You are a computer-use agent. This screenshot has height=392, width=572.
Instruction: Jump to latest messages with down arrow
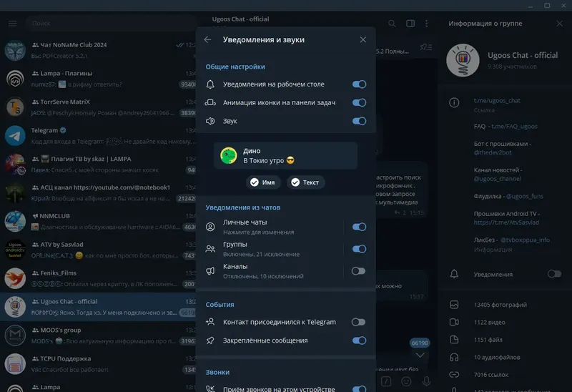420,355
